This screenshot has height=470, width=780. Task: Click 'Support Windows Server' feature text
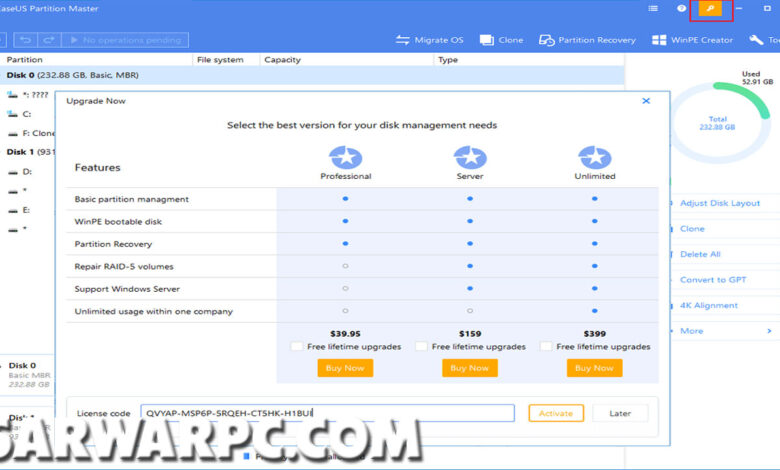click(127, 289)
